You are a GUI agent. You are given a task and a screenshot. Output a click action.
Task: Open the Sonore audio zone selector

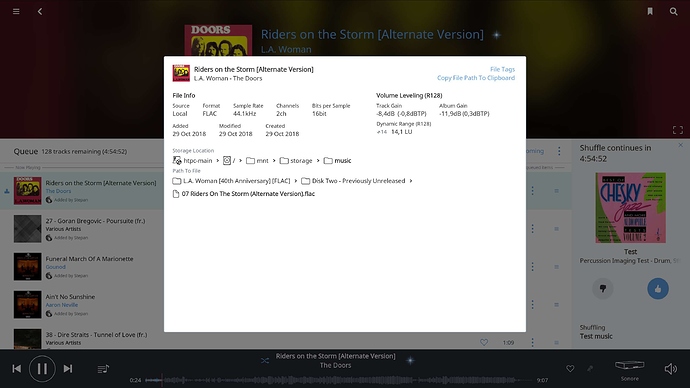[x=630, y=370]
